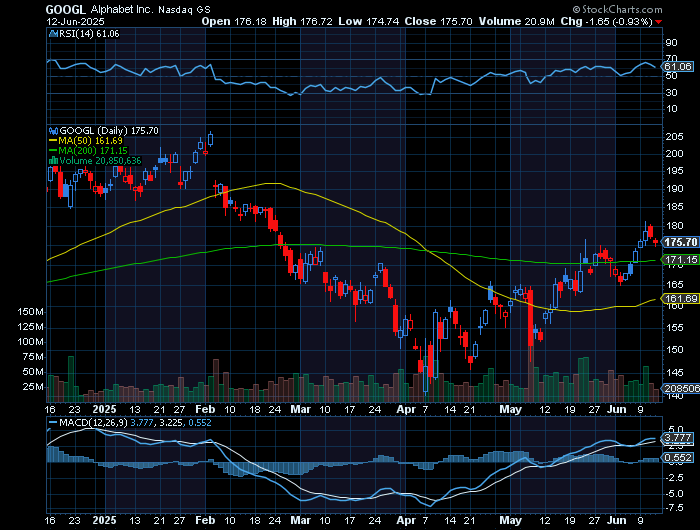Screen dimensions: 700x530
Task: Click the MACD line icon in legend
Action: click(x=53, y=423)
